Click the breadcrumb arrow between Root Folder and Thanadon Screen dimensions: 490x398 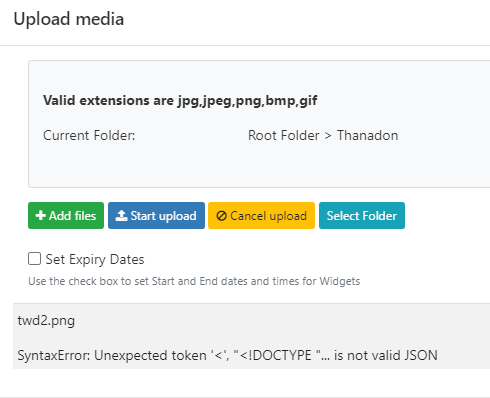coord(328,136)
